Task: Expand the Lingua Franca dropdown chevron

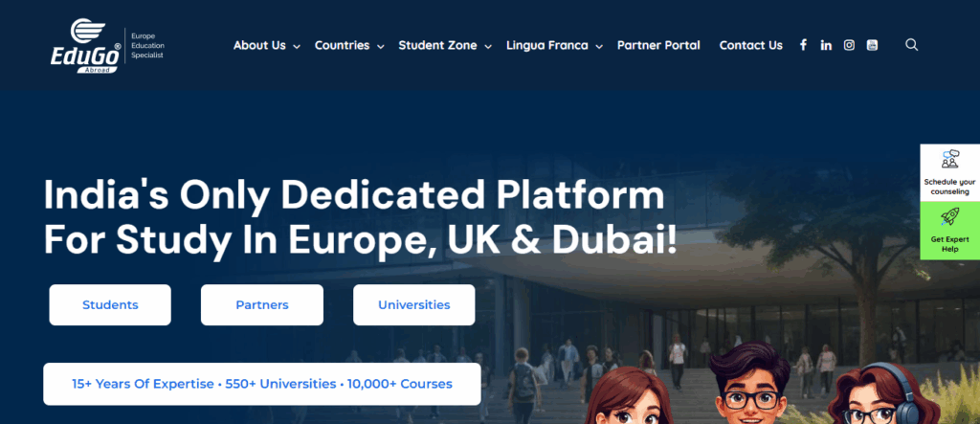Action: point(598,46)
